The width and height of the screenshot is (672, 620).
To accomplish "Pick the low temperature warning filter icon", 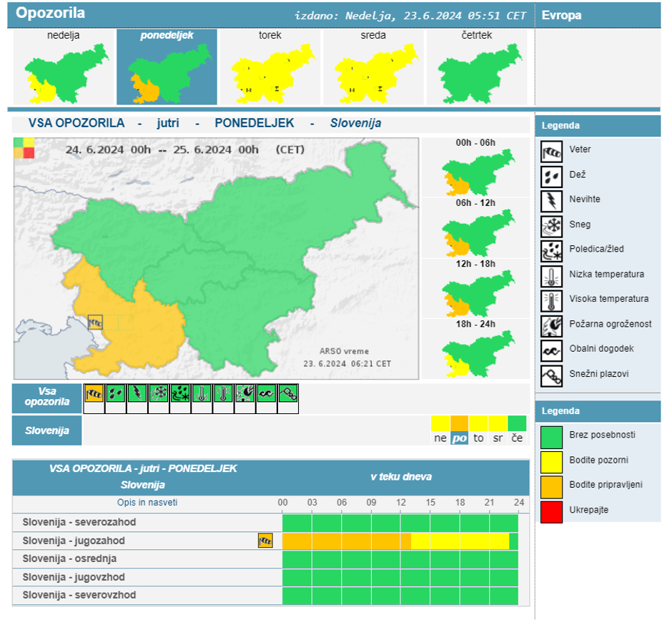I will click(x=202, y=394).
